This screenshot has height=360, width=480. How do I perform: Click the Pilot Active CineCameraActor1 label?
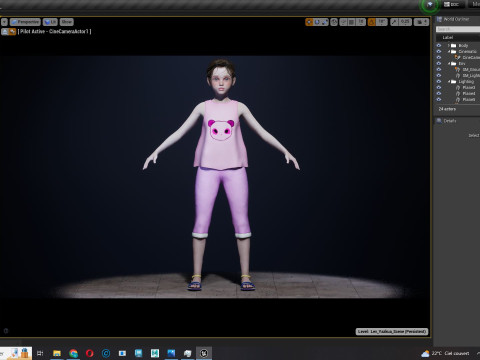click(x=54, y=32)
